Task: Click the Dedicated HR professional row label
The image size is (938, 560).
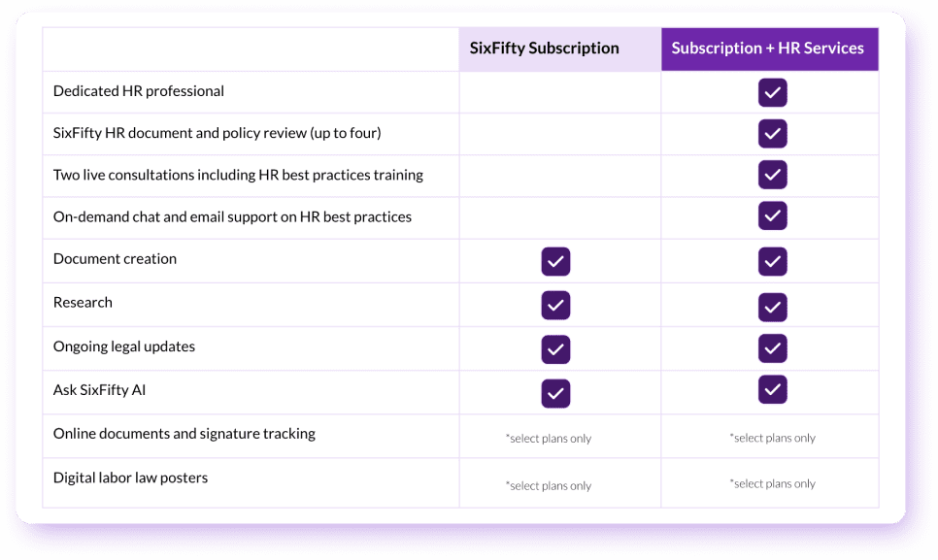Action: [x=139, y=91]
